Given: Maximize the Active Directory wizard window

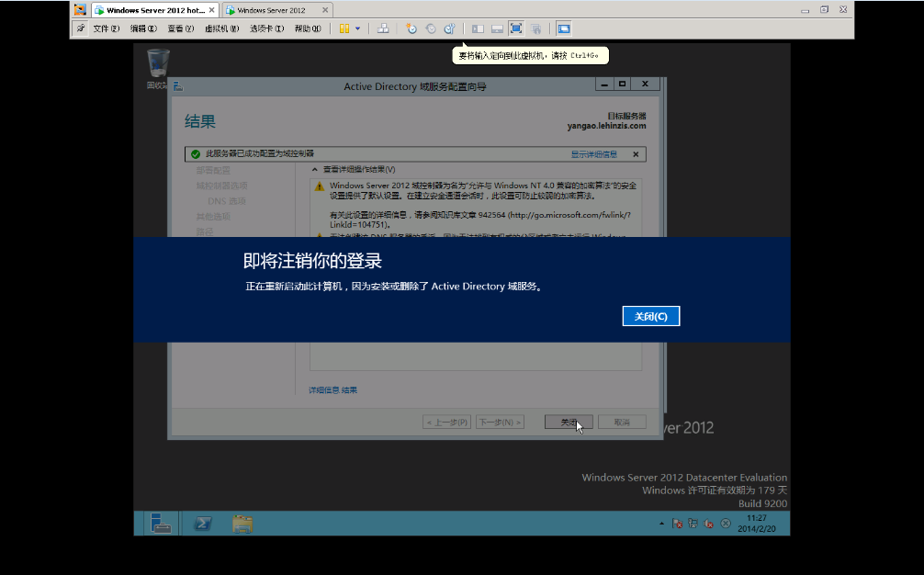Looking at the screenshot, I should click(x=622, y=84).
